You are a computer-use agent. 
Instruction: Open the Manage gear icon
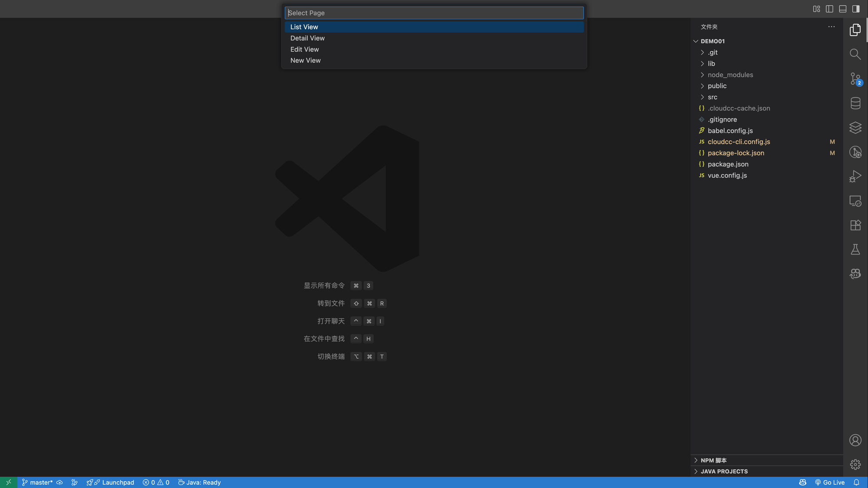coord(855,465)
